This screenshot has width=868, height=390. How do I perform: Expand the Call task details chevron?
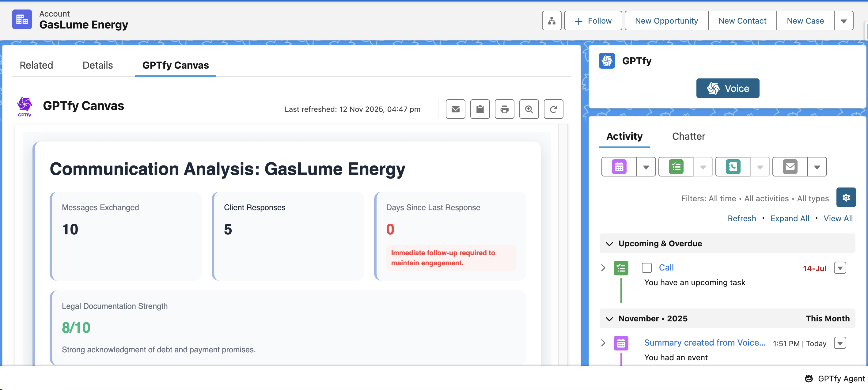pos(603,268)
